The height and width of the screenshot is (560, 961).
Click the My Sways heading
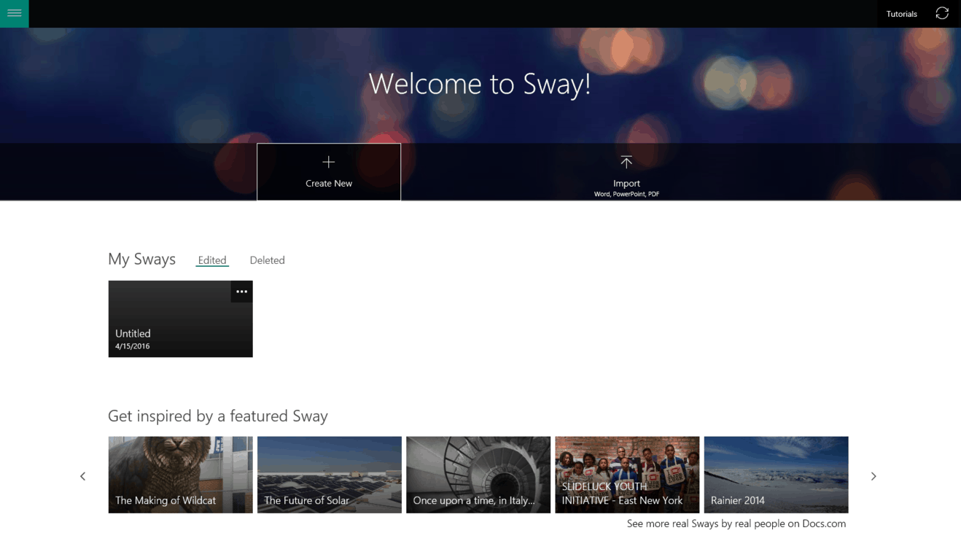point(141,259)
